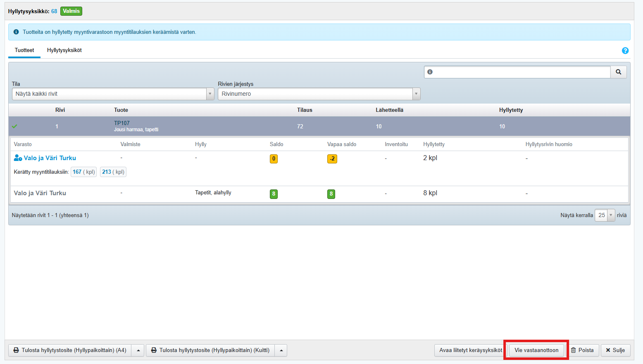Viewport: 643px width, 364px height.
Task: Open the rows per page dropdown showing 25
Action: click(x=605, y=215)
